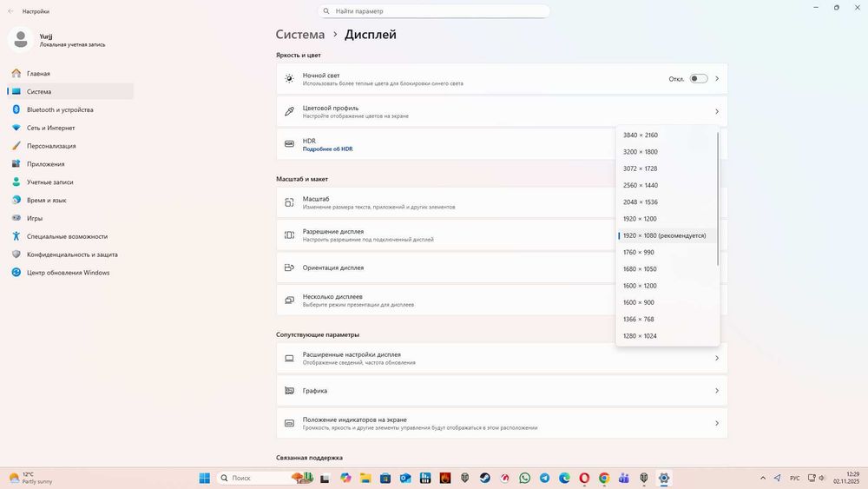The image size is (868, 489).
Task: Expand the Графика chevron
Action: coord(717,391)
